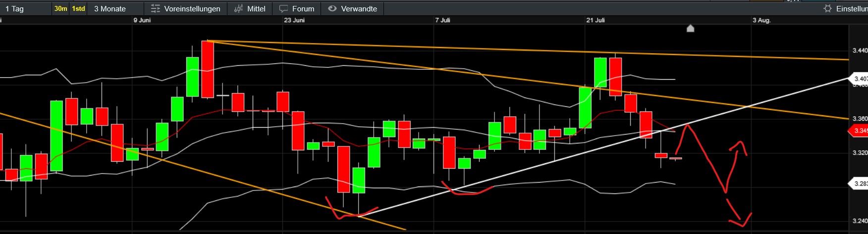Open the Forum speech bubble icon
Viewport: 868px width, 234px height.
pyautogui.click(x=284, y=9)
